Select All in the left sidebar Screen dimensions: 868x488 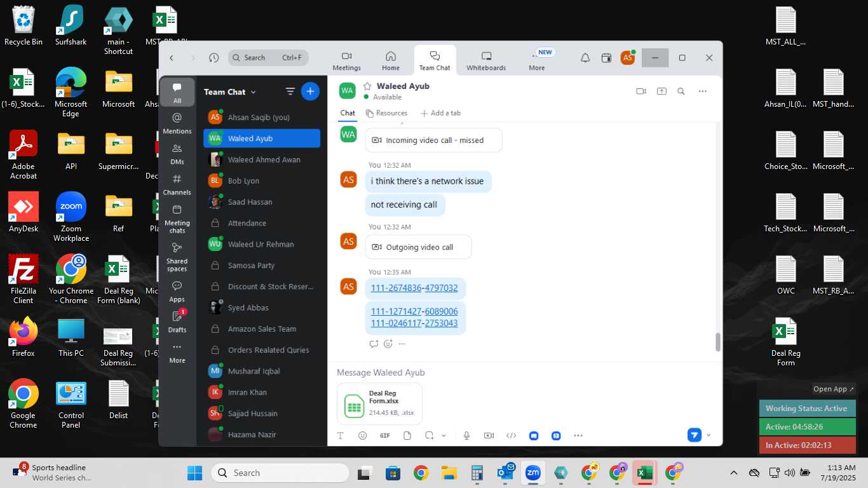tap(177, 93)
